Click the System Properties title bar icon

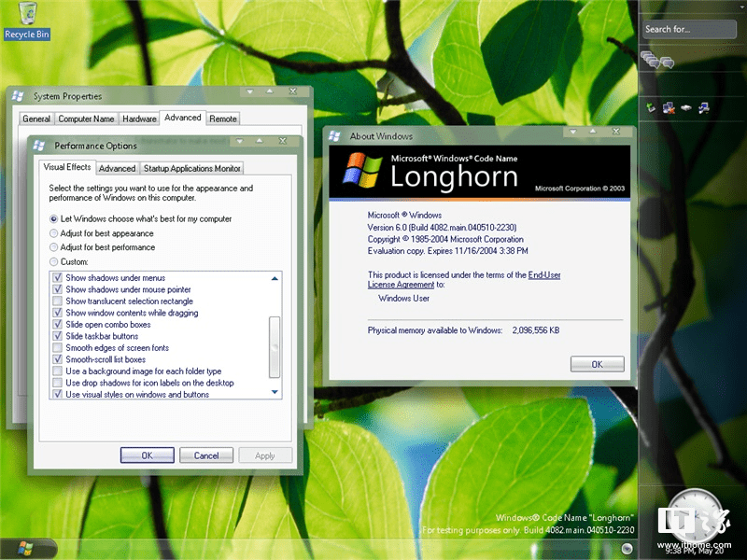point(14,96)
